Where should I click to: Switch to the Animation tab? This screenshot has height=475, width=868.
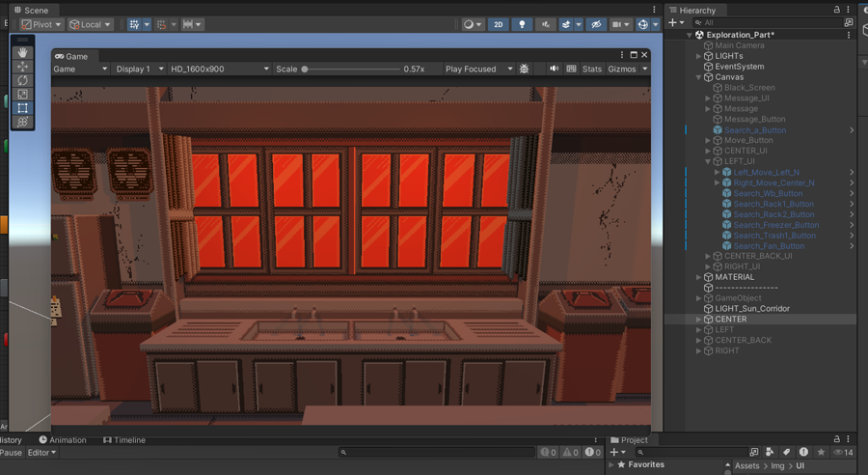(68, 440)
